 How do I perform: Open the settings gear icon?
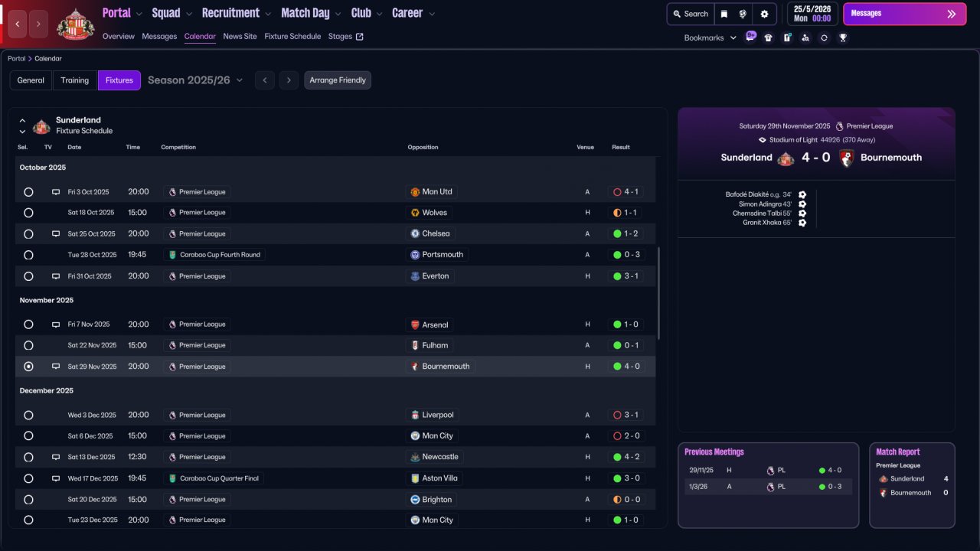(764, 14)
